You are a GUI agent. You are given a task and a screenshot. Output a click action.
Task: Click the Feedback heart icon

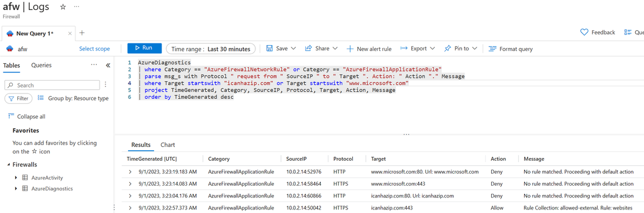point(584,32)
